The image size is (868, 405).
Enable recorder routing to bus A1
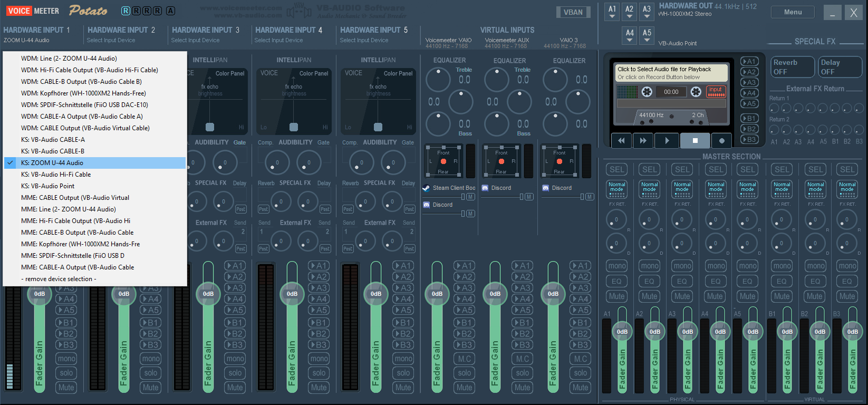[x=749, y=61]
